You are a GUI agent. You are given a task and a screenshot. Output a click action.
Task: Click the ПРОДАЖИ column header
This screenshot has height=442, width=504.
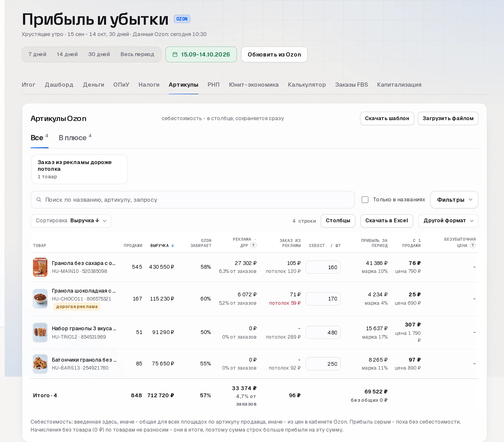(133, 245)
